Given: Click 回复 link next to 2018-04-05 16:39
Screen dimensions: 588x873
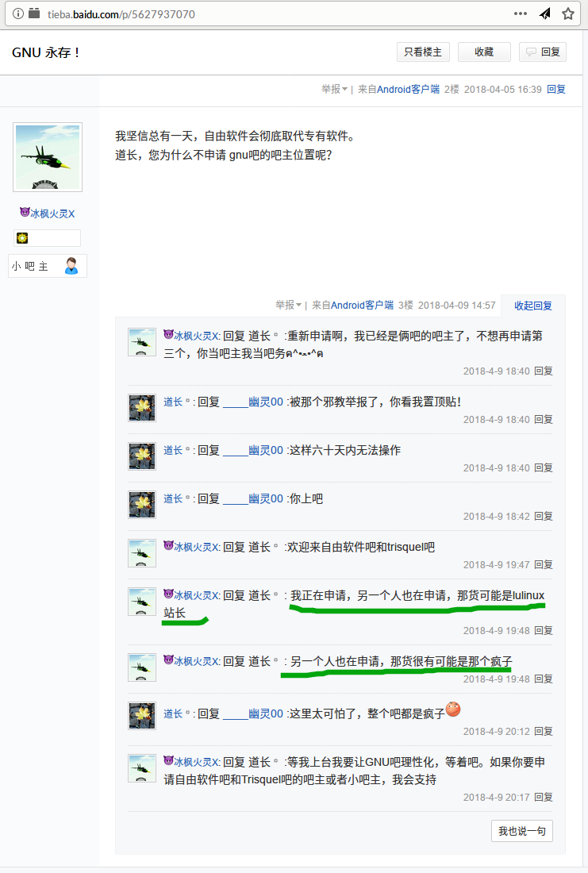Looking at the screenshot, I should [556, 89].
